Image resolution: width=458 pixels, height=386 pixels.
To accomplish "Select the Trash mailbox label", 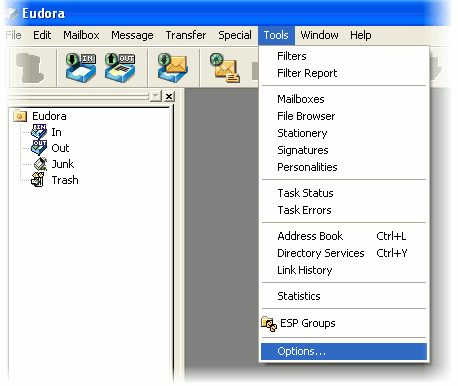I will tap(65, 180).
